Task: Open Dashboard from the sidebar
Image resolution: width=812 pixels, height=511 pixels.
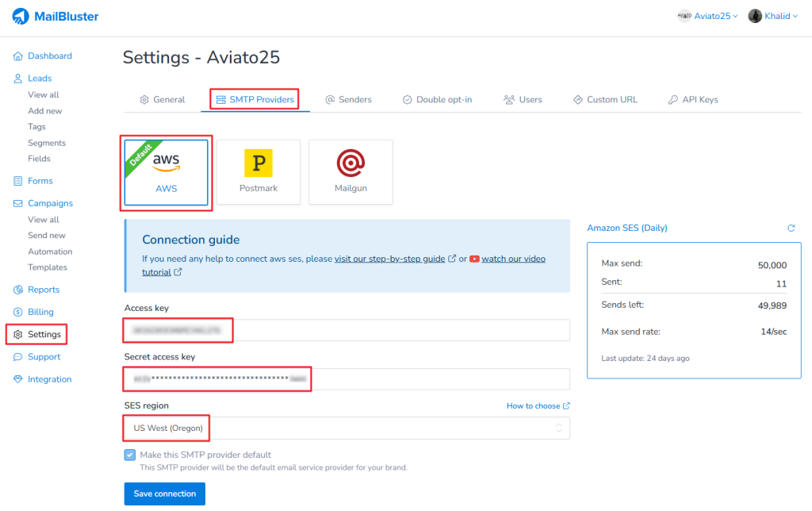Action: pyautogui.click(x=50, y=56)
